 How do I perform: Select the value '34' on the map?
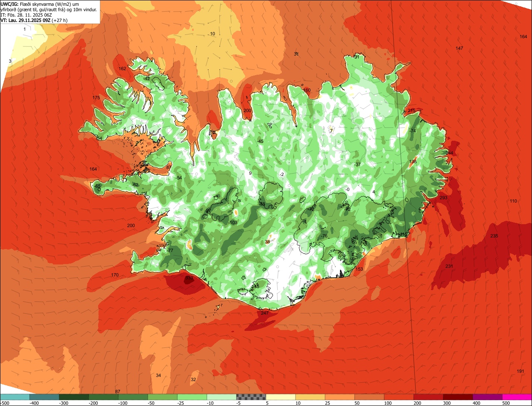[158, 375]
